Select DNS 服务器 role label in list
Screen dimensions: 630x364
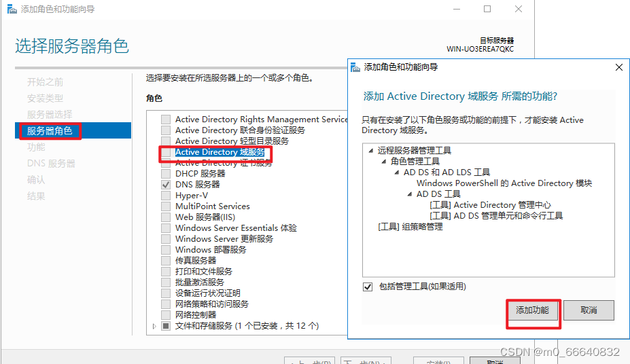tap(198, 185)
